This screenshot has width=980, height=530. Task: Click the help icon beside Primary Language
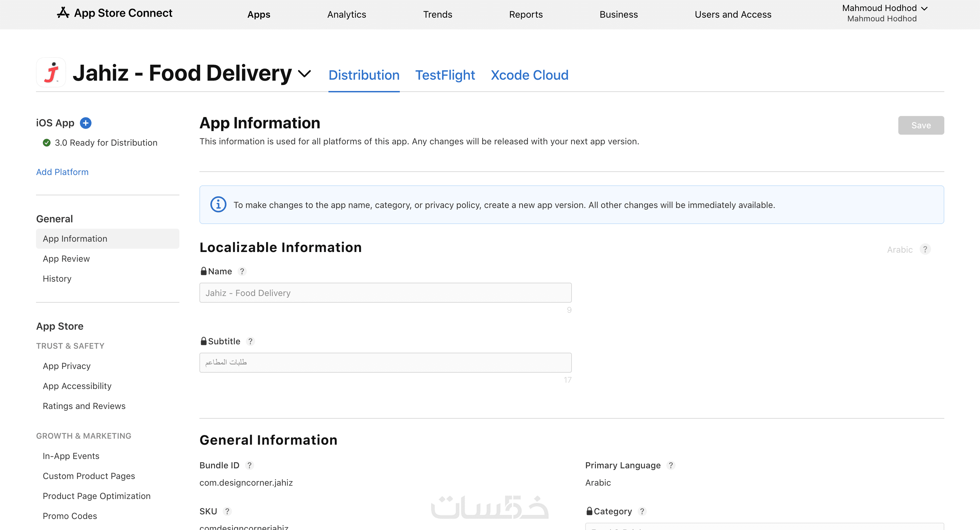pyautogui.click(x=671, y=465)
